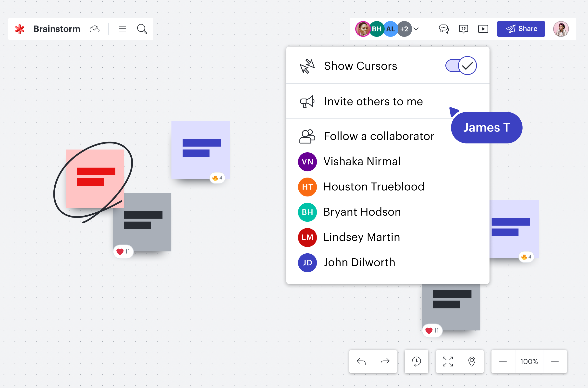
Task: Click the undo arrow
Action: point(361,362)
